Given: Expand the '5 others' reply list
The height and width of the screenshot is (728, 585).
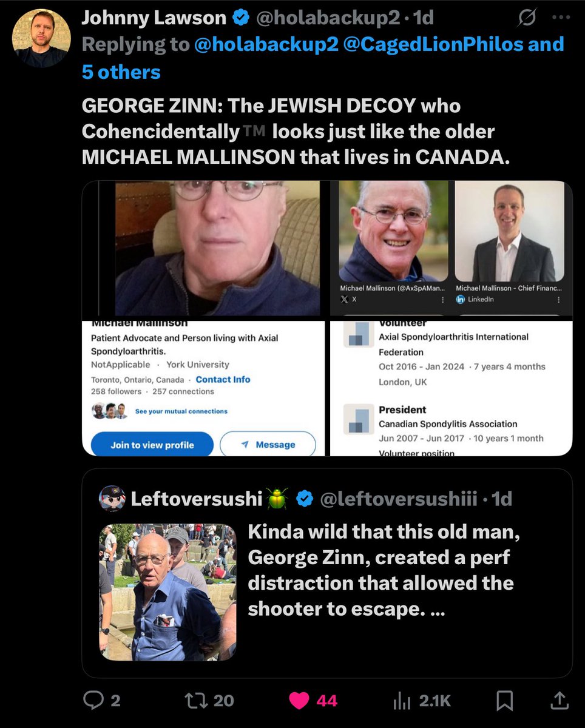Looking at the screenshot, I should pos(121,72).
